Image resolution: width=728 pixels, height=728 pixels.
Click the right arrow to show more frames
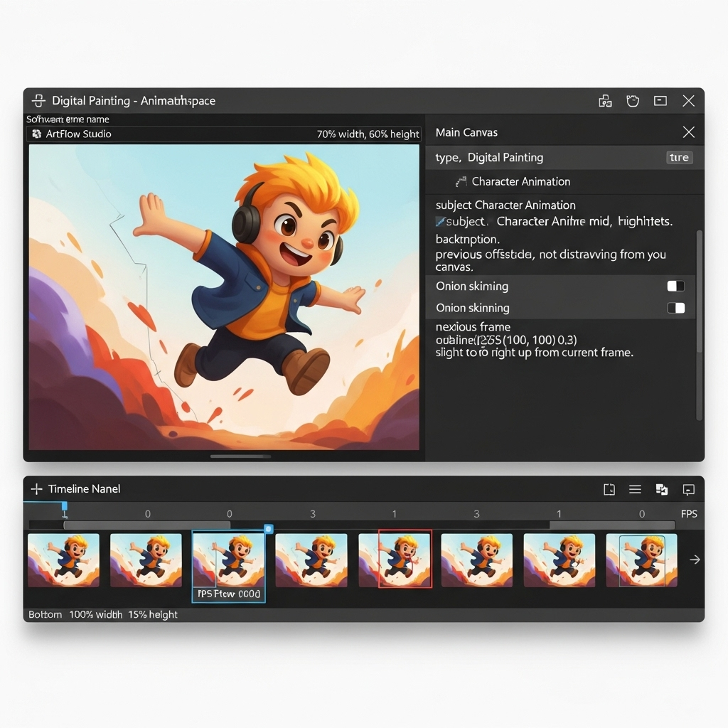click(694, 560)
